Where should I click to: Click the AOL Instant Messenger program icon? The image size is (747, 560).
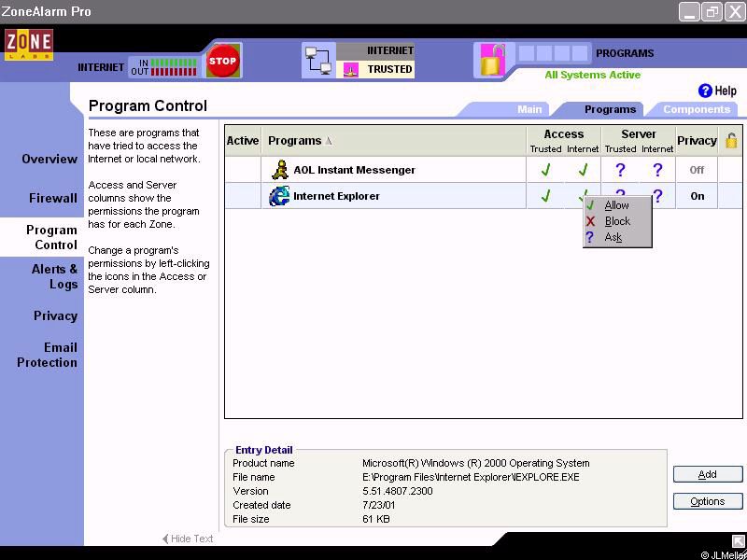279,170
